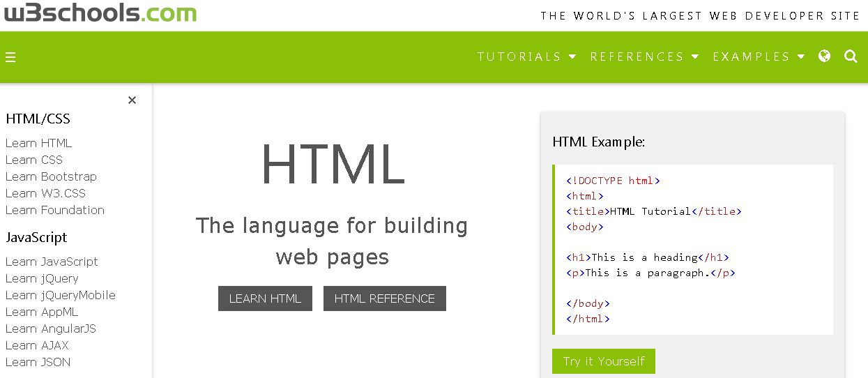Click the <!DOCTYPE html> code line

[x=613, y=181]
